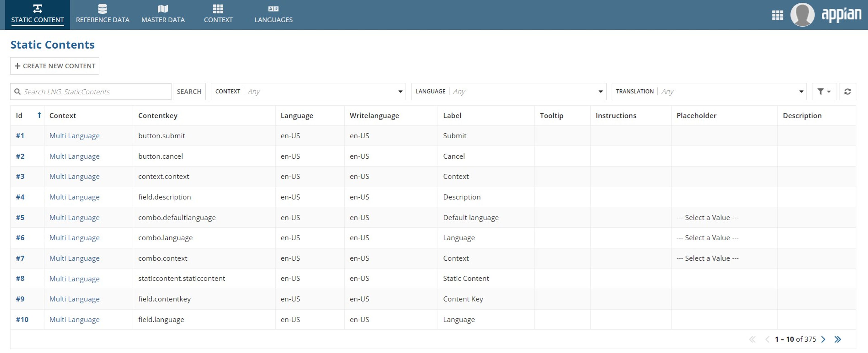Go to Master Data tab
The height and width of the screenshot is (353, 868).
point(163,15)
